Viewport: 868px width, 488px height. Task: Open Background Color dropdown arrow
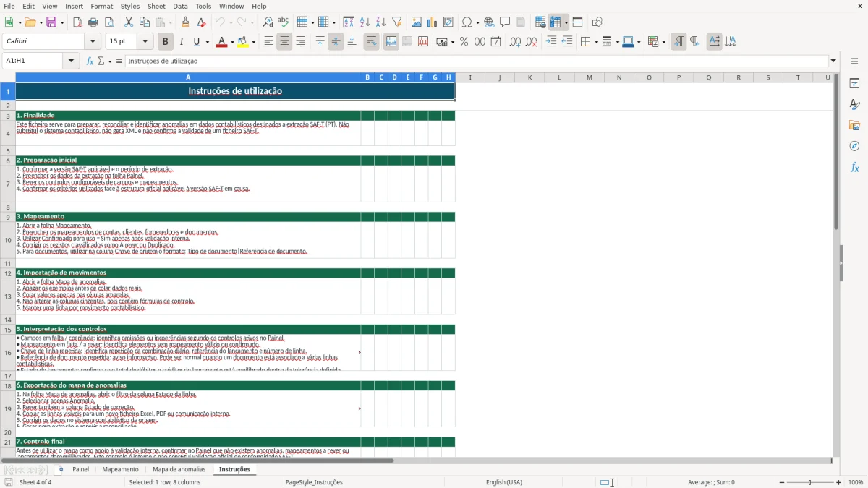(253, 42)
